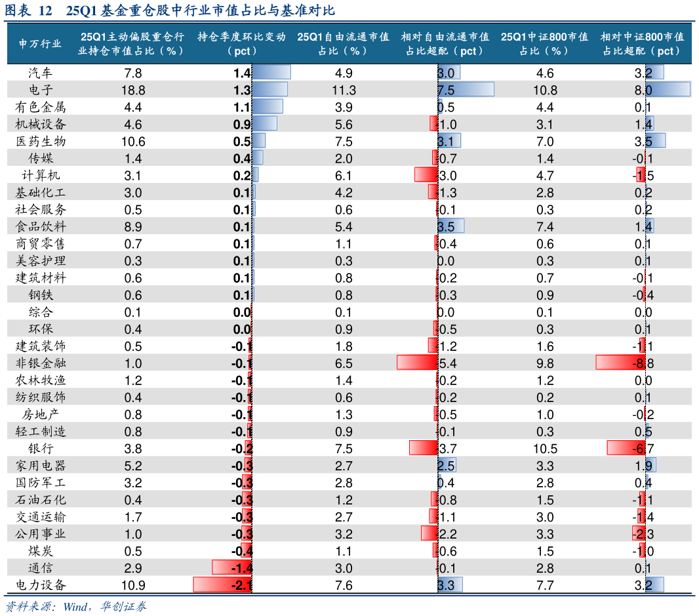Click the 电力设备 row label
Image resolution: width=699 pixels, height=616 pixels.
click(x=41, y=585)
